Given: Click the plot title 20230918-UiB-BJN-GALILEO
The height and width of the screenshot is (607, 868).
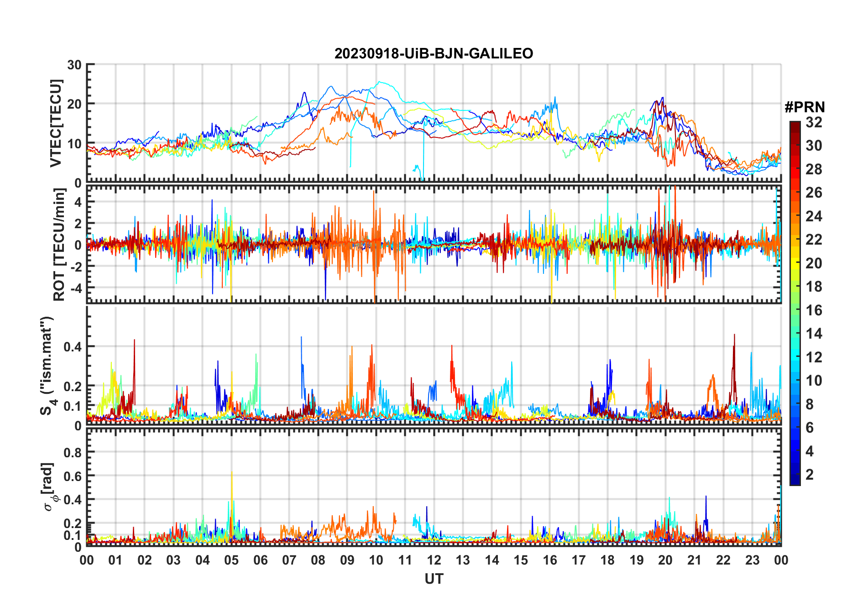Looking at the screenshot, I should click(434, 53).
